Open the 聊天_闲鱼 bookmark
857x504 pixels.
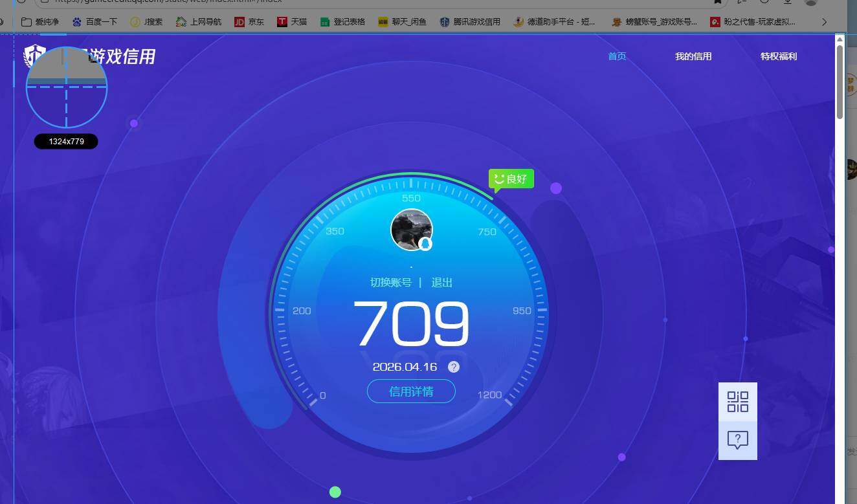(402, 22)
